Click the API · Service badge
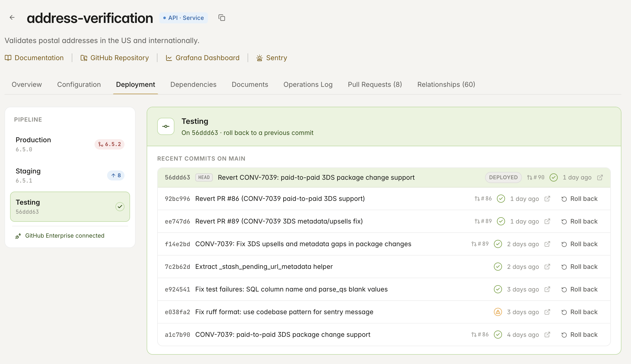Image resolution: width=631 pixels, height=364 pixels. click(x=183, y=18)
